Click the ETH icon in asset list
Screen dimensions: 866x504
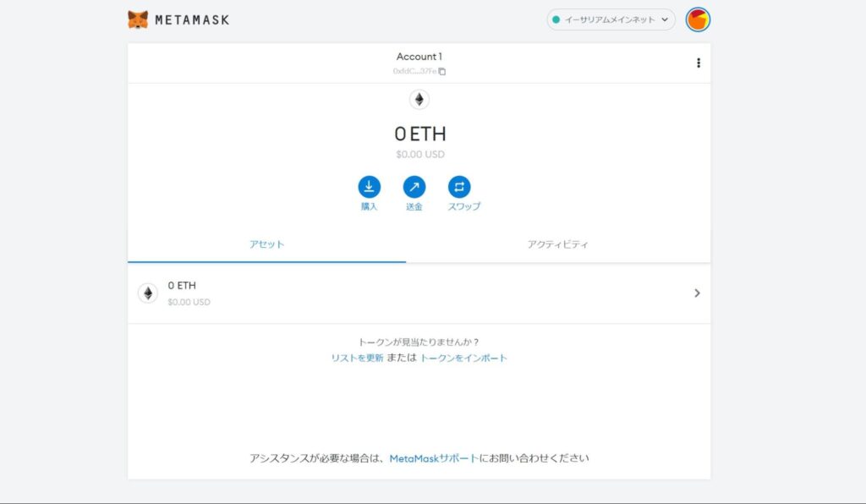tap(148, 293)
